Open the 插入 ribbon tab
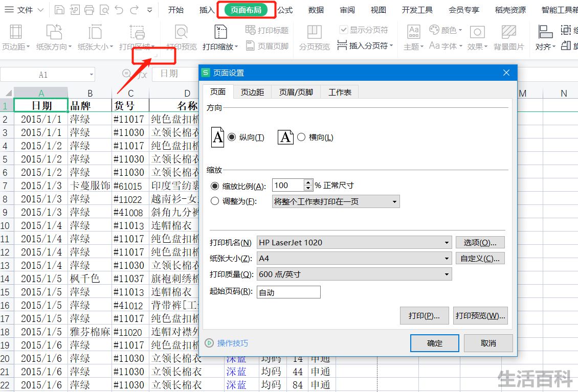The height and width of the screenshot is (392, 578). (207, 10)
